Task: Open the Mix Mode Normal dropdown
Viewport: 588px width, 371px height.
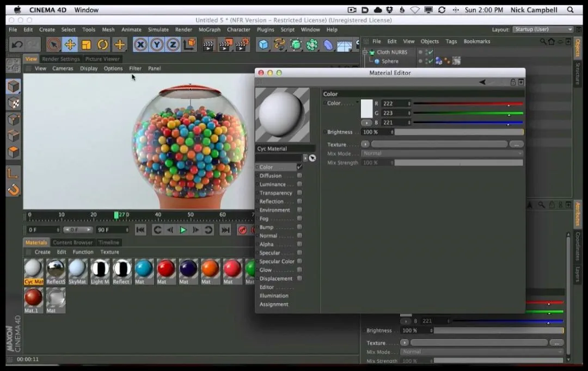Action: coord(442,153)
